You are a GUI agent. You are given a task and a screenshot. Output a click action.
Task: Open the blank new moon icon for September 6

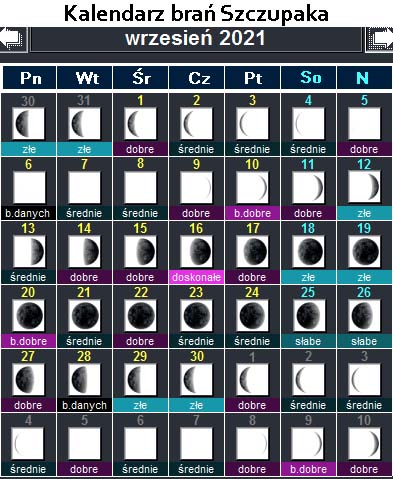click(x=28, y=187)
